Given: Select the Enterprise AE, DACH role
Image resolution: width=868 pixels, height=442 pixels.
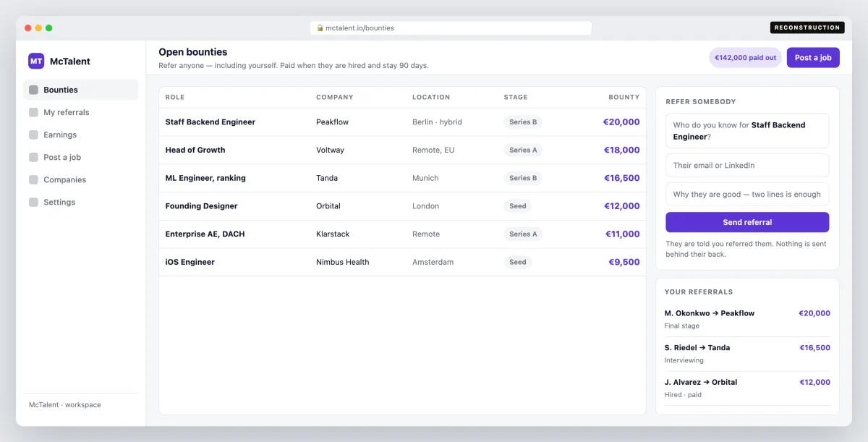Looking at the screenshot, I should click(205, 234).
